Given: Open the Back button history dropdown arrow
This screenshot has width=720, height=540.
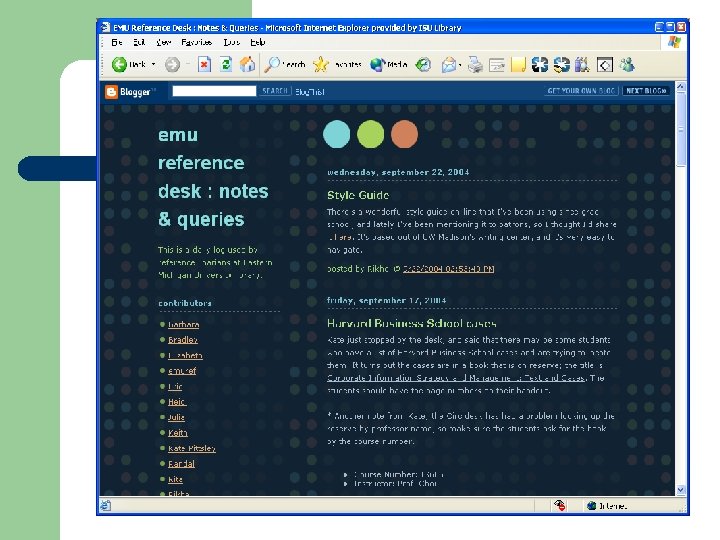Looking at the screenshot, I should coord(153,64).
